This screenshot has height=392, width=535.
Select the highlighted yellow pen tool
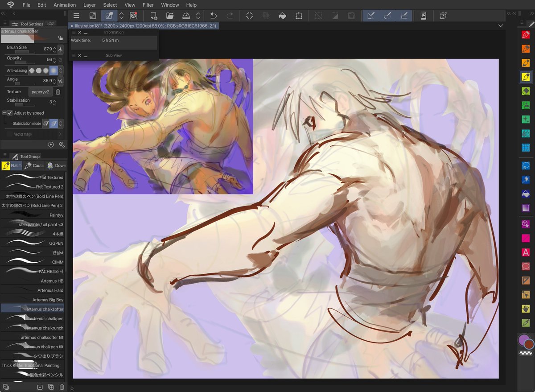[526, 77]
